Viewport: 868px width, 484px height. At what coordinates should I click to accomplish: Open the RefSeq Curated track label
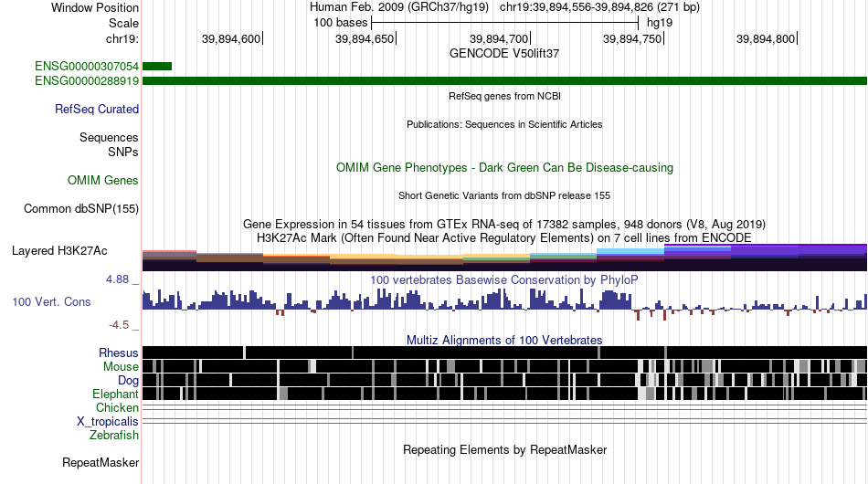97,109
